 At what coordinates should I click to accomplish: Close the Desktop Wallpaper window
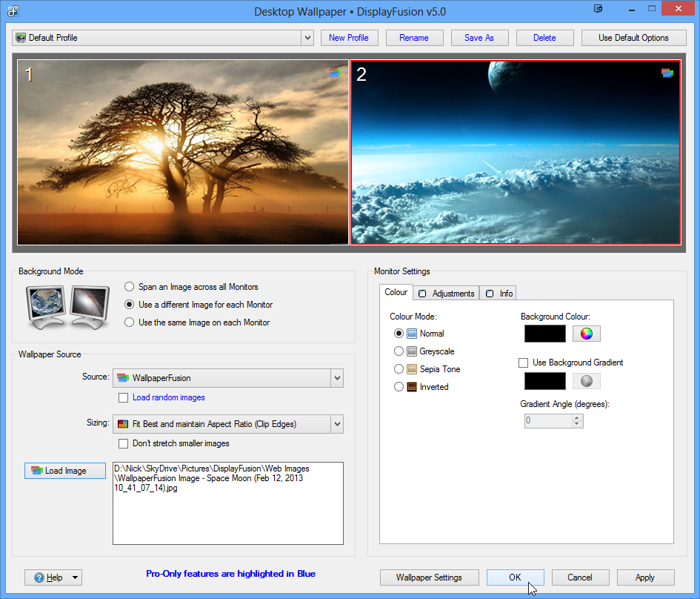678,8
